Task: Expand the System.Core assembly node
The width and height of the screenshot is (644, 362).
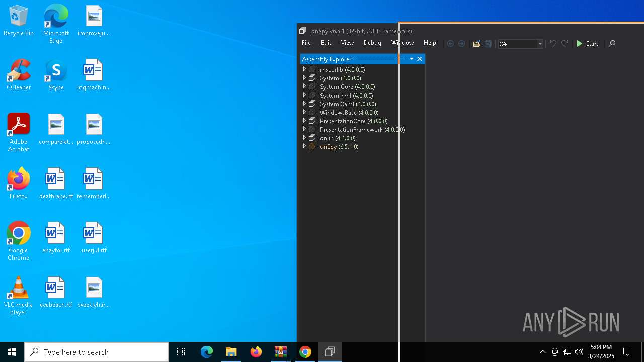Action: pos(304,86)
